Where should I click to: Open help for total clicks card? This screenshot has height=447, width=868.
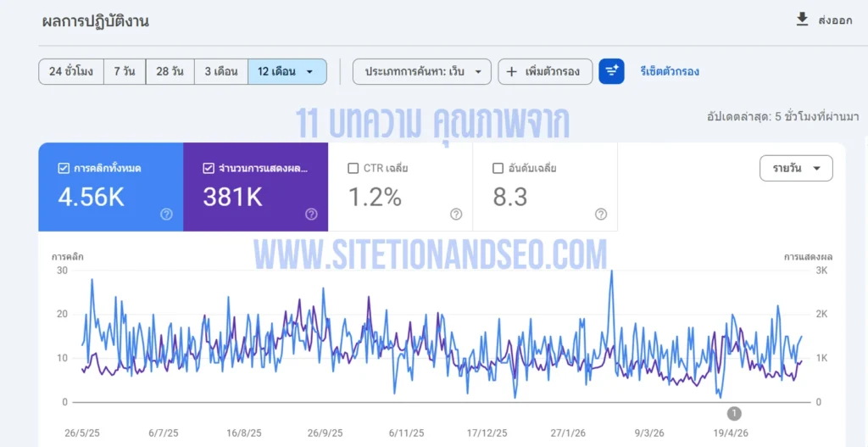[166, 215]
